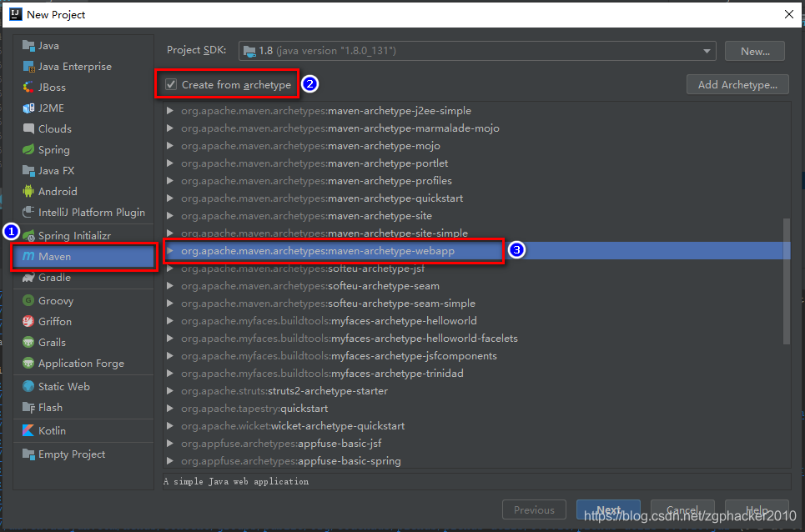The width and height of the screenshot is (805, 532).
Task: Click the Java project type icon
Action: (28, 46)
